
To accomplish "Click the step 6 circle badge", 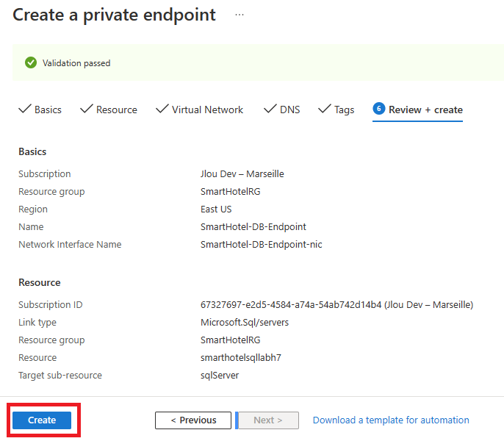I will tap(379, 108).
